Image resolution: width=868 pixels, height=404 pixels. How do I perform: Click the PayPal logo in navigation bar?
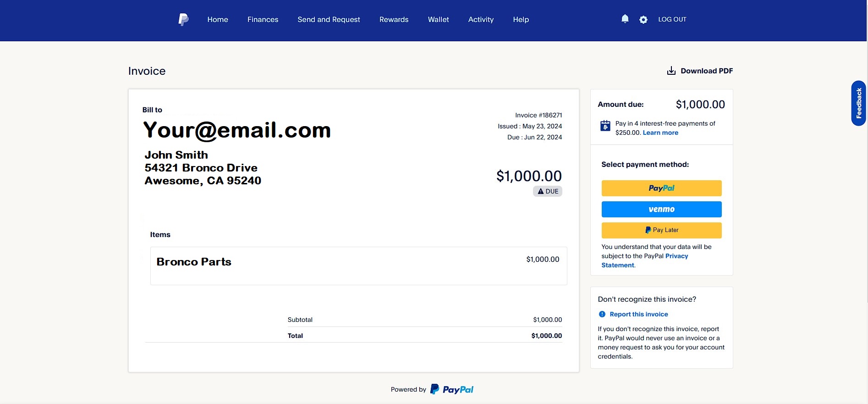(x=183, y=19)
